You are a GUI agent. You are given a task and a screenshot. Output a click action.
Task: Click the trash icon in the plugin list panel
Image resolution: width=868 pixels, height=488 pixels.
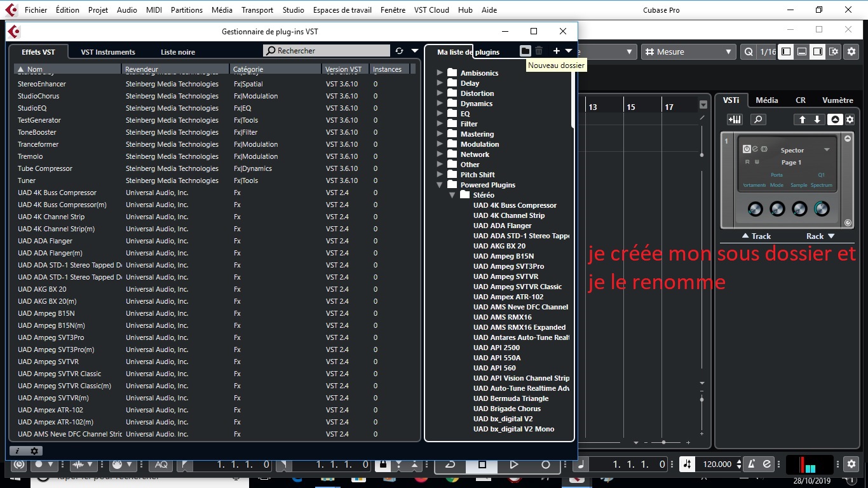point(539,51)
